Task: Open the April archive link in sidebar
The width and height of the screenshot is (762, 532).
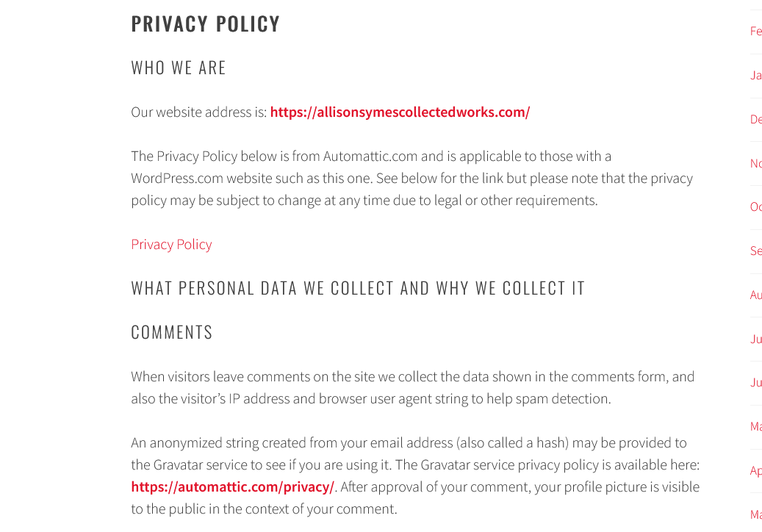Action: [x=756, y=471]
